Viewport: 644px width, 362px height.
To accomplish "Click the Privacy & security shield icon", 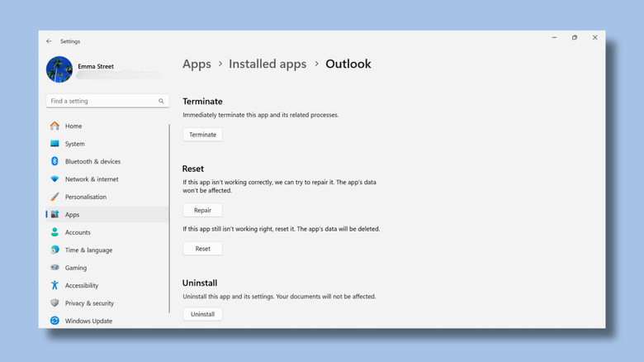I will pos(54,302).
